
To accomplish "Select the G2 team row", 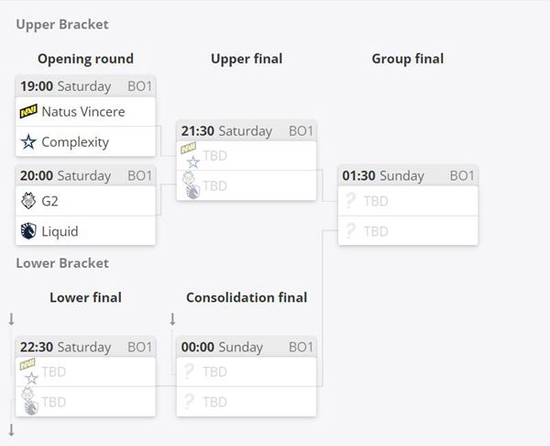I will [86, 201].
